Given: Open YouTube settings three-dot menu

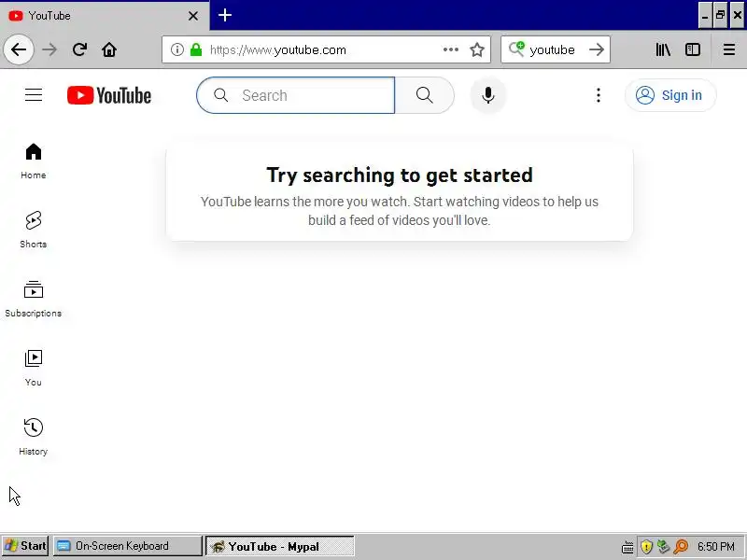Looking at the screenshot, I should click(x=599, y=95).
